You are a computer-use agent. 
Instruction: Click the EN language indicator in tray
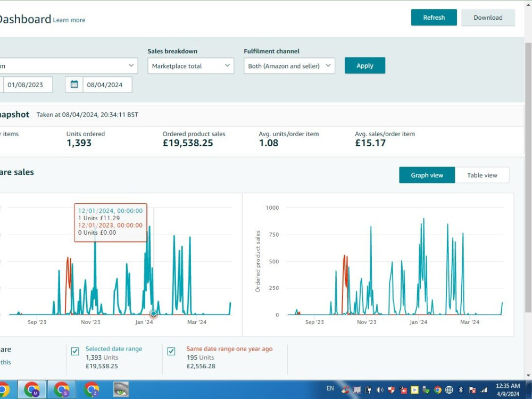pos(330,388)
